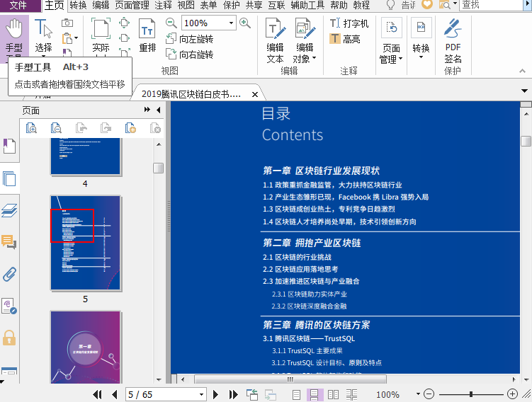Click the snapshot camera icon
The image size is (532, 402).
click(x=67, y=23)
